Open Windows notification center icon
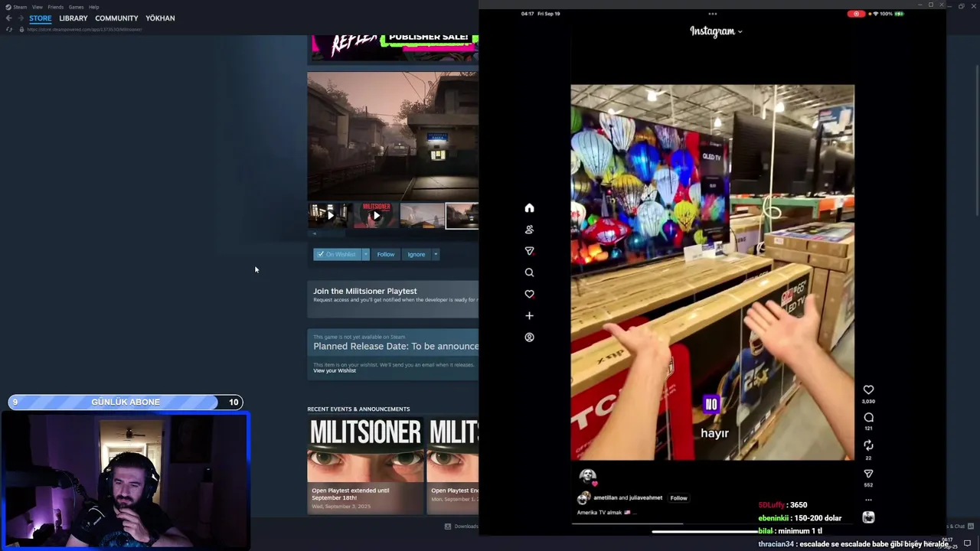This screenshot has width=980, height=551. (967, 543)
